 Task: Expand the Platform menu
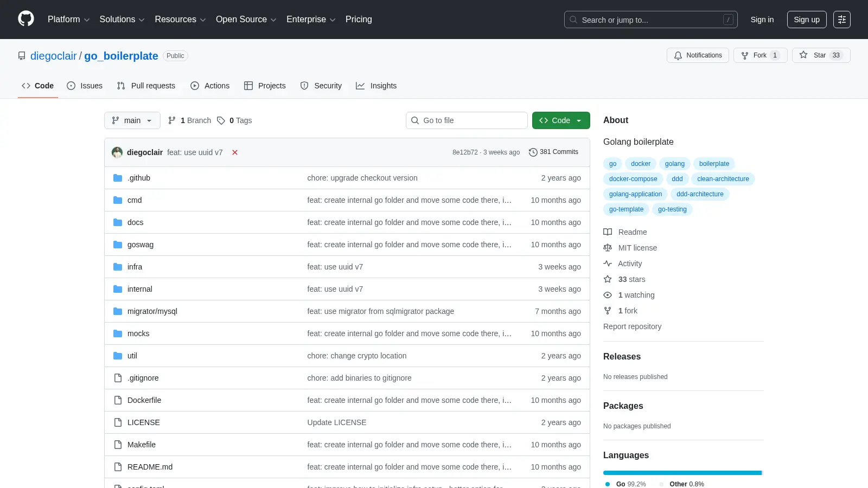pyautogui.click(x=68, y=20)
